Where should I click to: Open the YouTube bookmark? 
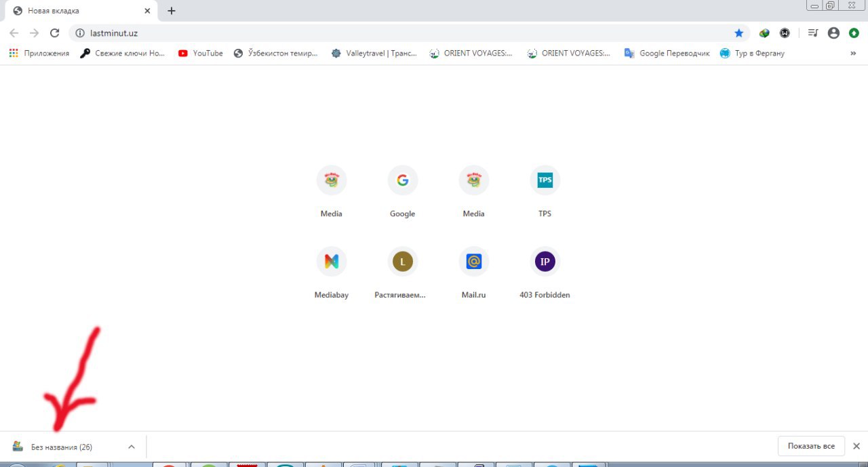(200, 53)
